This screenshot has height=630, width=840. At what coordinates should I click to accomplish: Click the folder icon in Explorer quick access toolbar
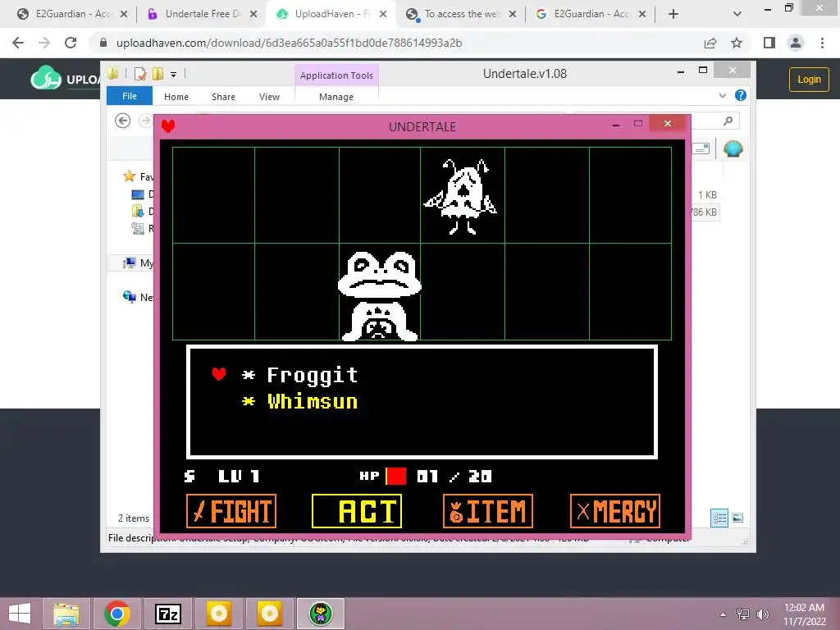112,73
